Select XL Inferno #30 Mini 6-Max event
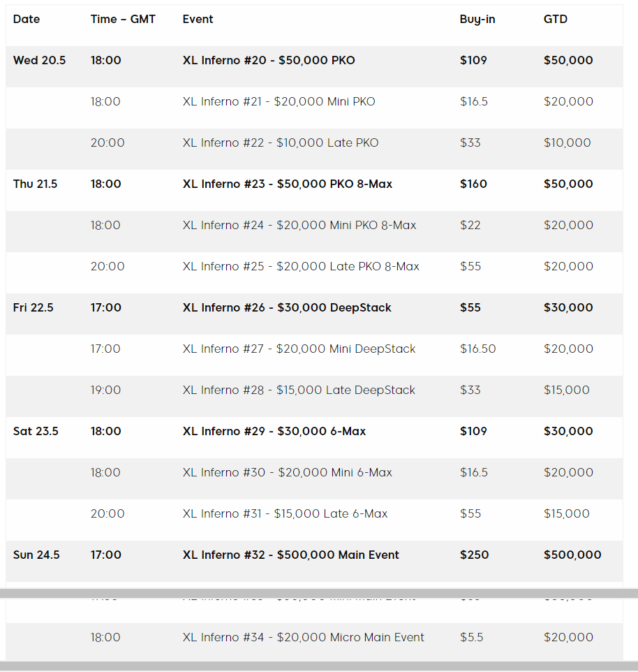The image size is (638, 672). [x=287, y=473]
